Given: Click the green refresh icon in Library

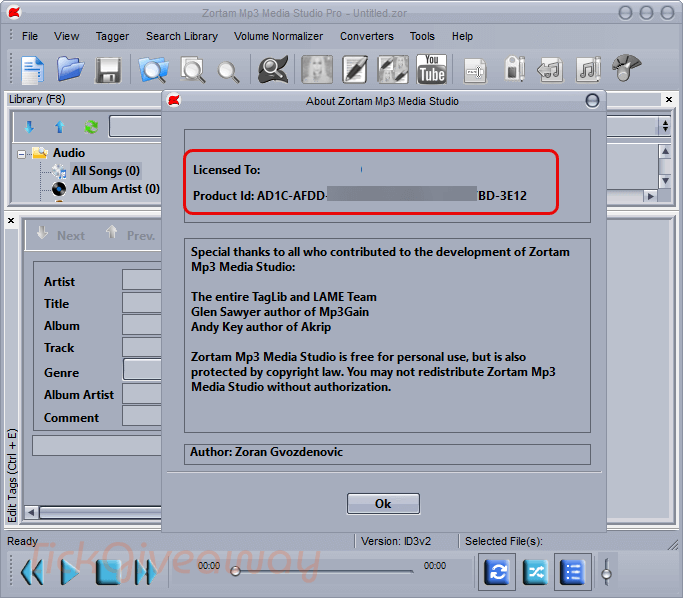Looking at the screenshot, I should [91, 127].
